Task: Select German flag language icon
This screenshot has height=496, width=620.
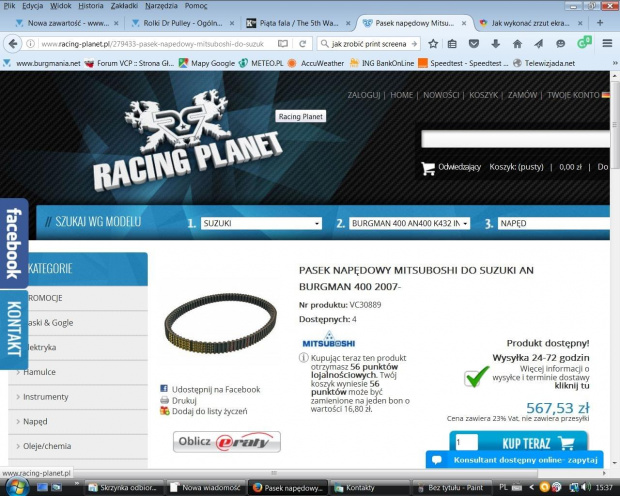Action: tap(605, 95)
